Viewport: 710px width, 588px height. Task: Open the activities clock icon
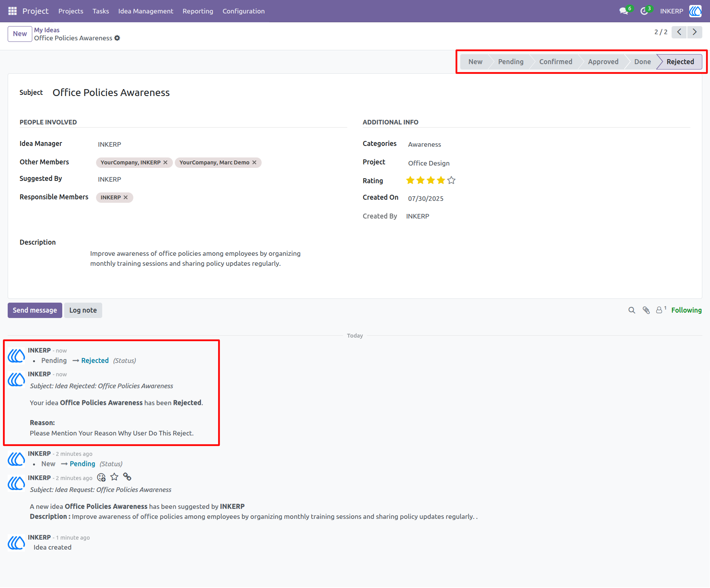pos(644,11)
